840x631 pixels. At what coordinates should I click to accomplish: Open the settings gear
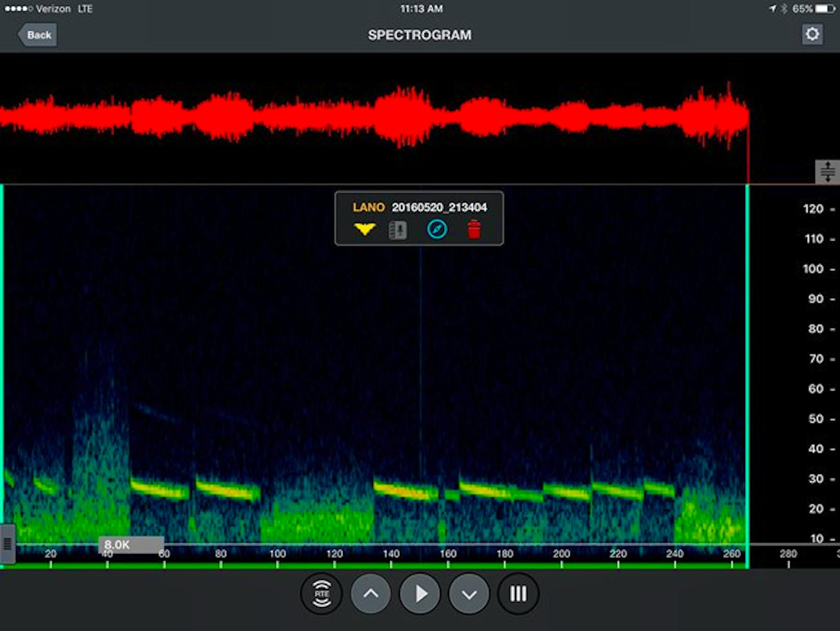click(812, 34)
